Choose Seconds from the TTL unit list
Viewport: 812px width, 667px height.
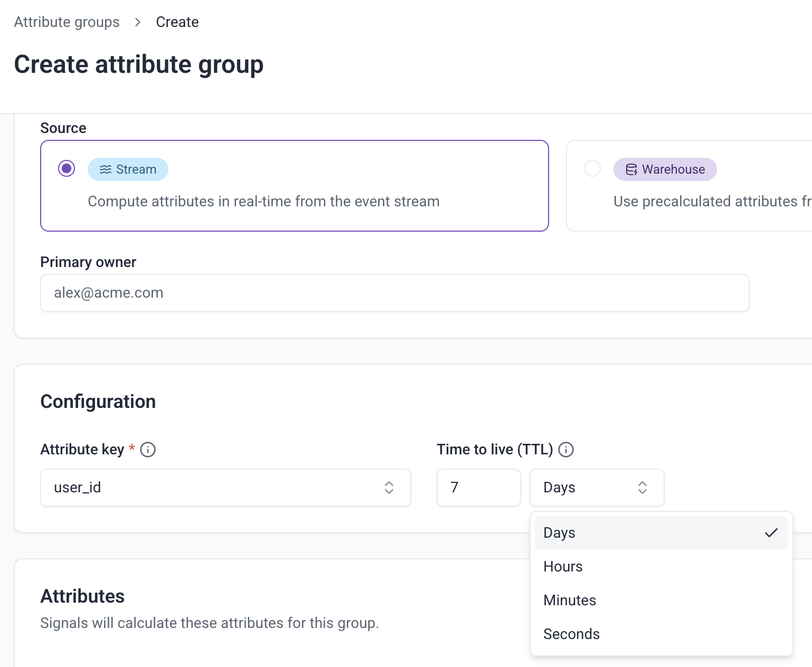pyautogui.click(x=661, y=634)
